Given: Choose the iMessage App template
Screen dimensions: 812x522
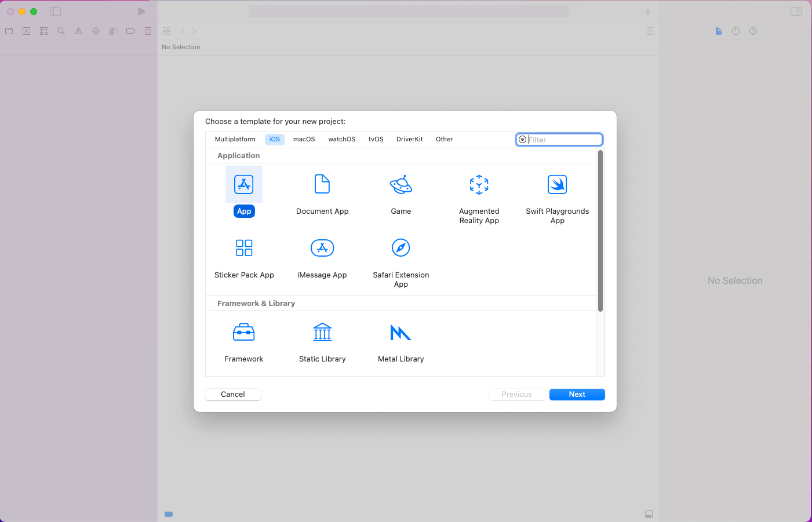Looking at the screenshot, I should [x=322, y=249].
